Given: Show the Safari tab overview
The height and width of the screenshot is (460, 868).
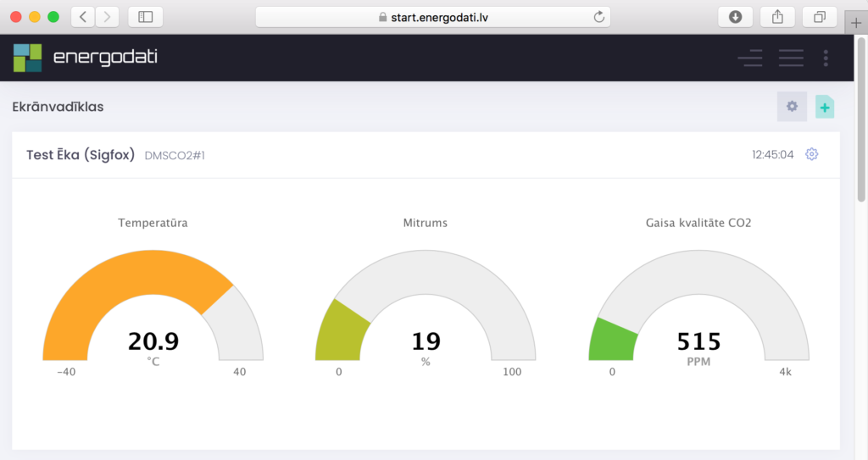Looking at the screenshot, I should 820,17.
